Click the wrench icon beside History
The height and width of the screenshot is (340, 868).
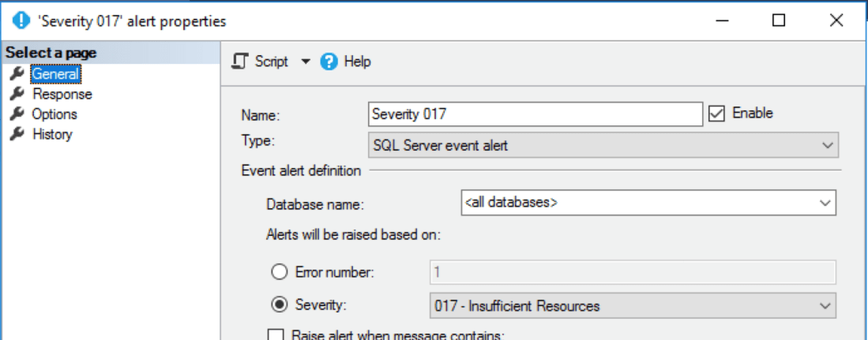pos(15,134)
